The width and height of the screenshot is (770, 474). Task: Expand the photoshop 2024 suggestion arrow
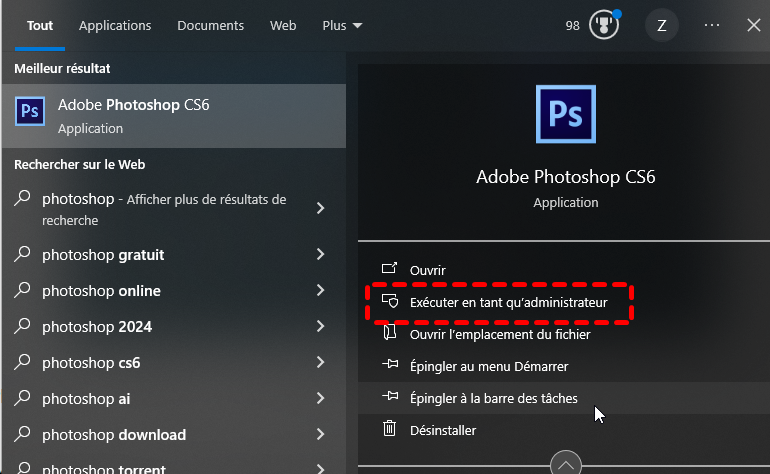point(321,327)
